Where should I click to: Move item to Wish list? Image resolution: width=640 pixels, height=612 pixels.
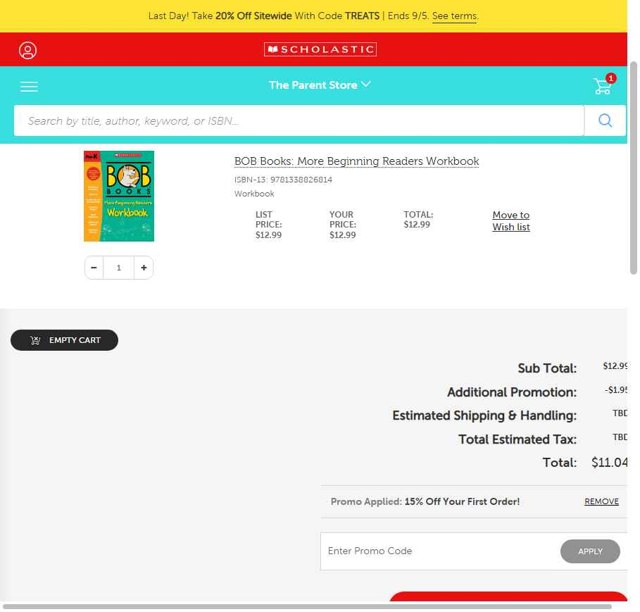[511, 221]
